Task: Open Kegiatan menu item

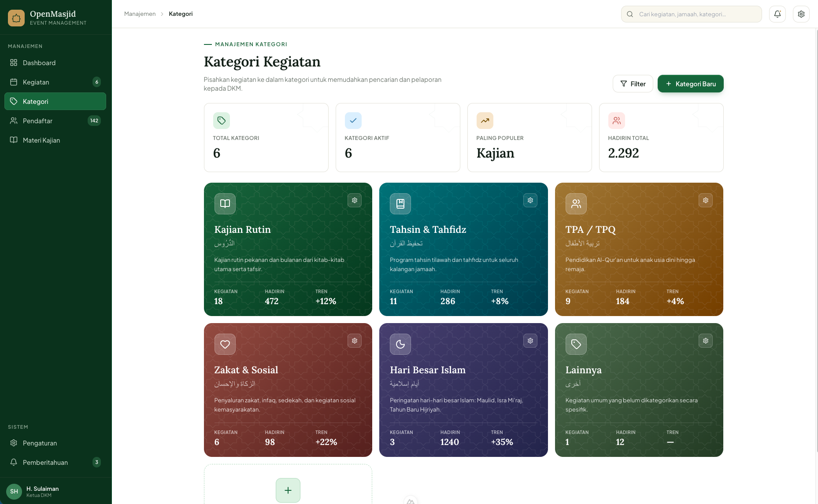Action: 55,82
